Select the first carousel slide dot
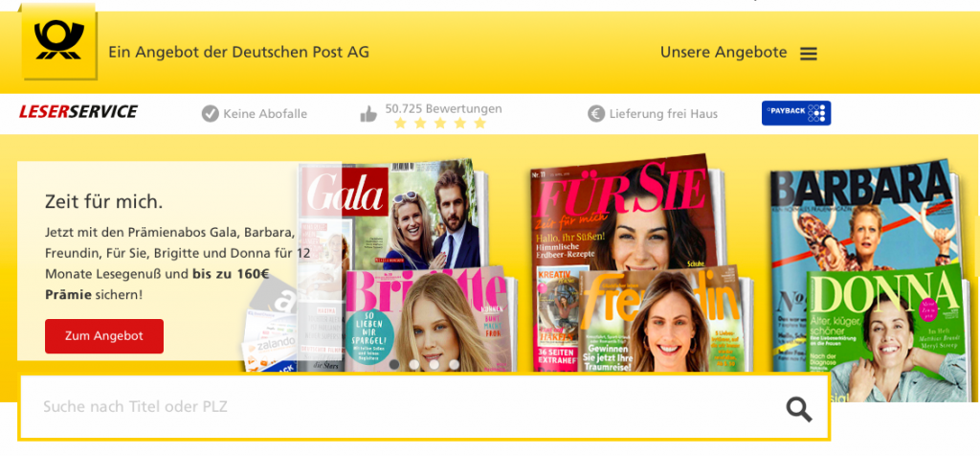The height and width of the screenshot is (456, 980). [393, 364]
